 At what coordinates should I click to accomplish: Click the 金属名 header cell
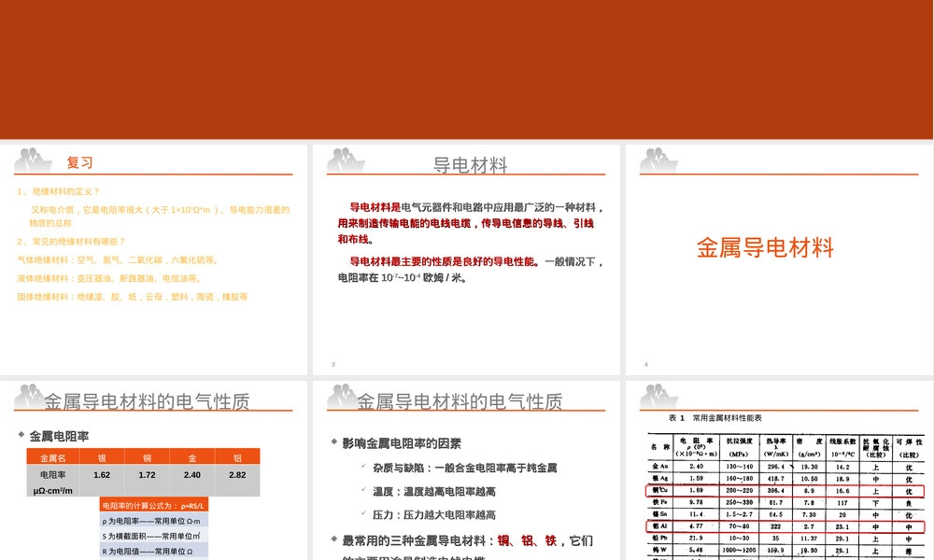pyautogui.click(x=53, y=457)
